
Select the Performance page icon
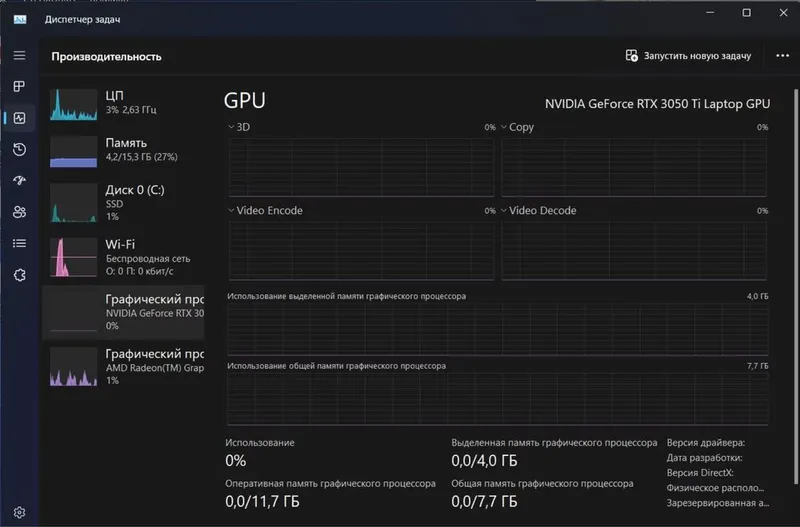point(19,118)
